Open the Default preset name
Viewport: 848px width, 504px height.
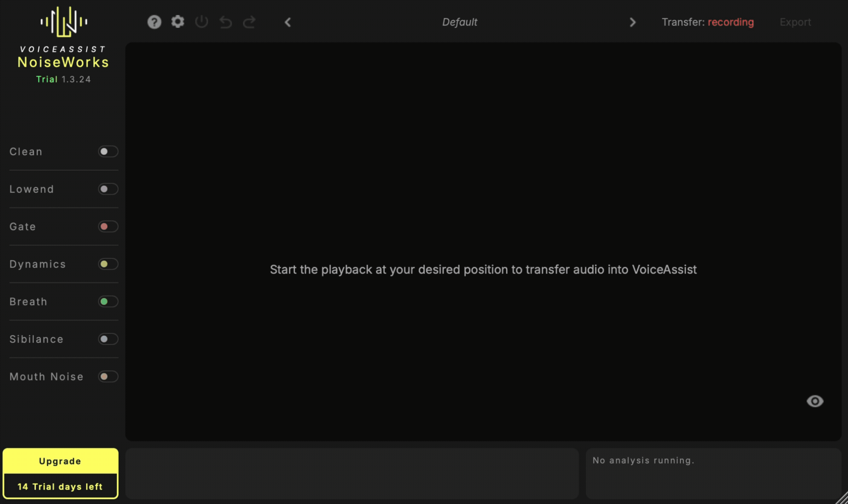click(x=459, y=22)
